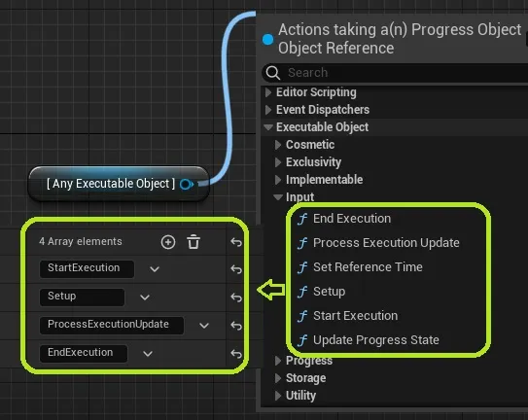Add a new array element with plus icon

(168, 242)
